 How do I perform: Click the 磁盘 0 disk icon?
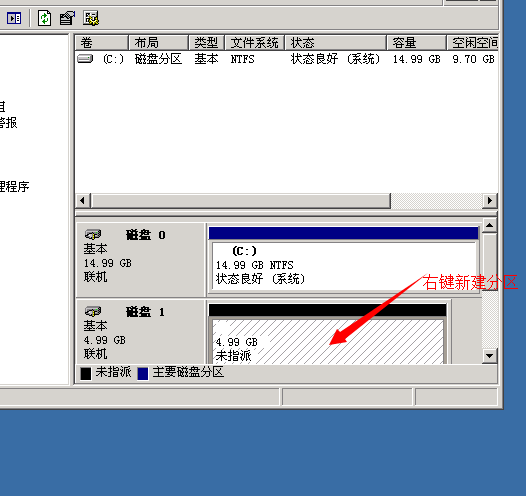coord(93,234)
